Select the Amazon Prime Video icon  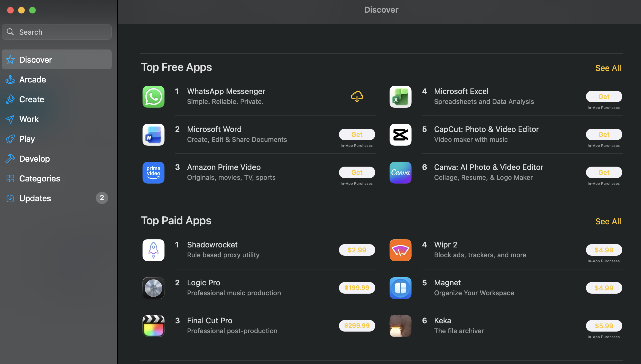click(153, 172)
